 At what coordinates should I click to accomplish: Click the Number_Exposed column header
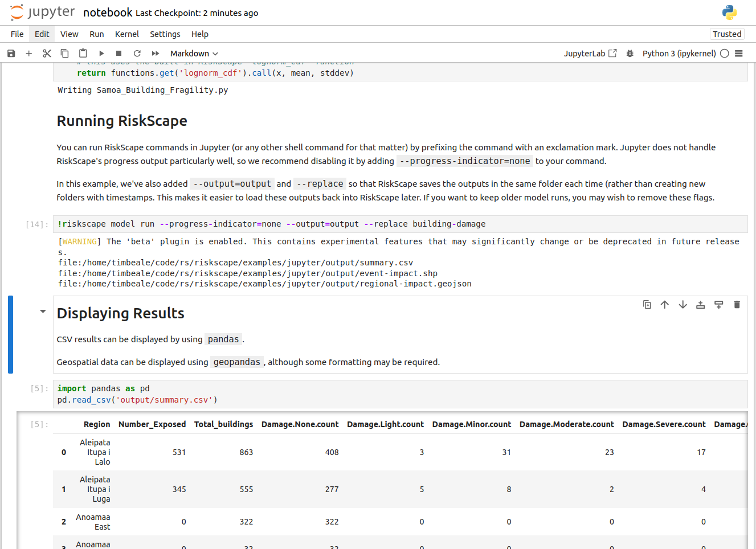[x=152, y=424]
